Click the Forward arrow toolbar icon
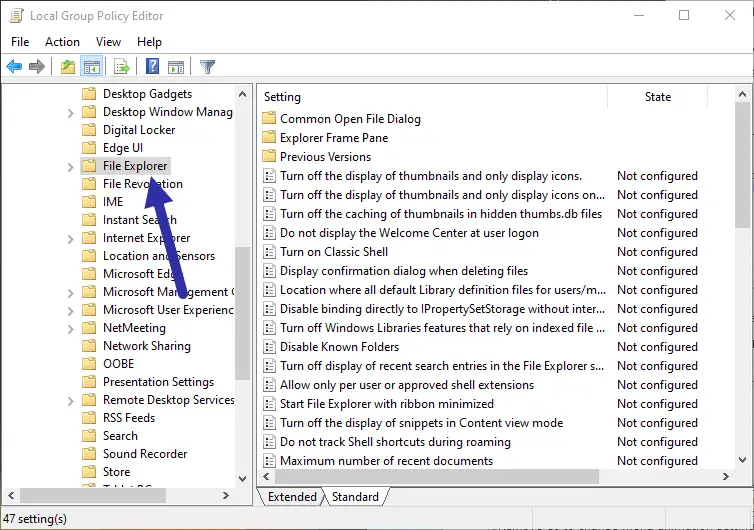This screenshot has width=754, height=530. pyautogui.click(x=37, y=66)
